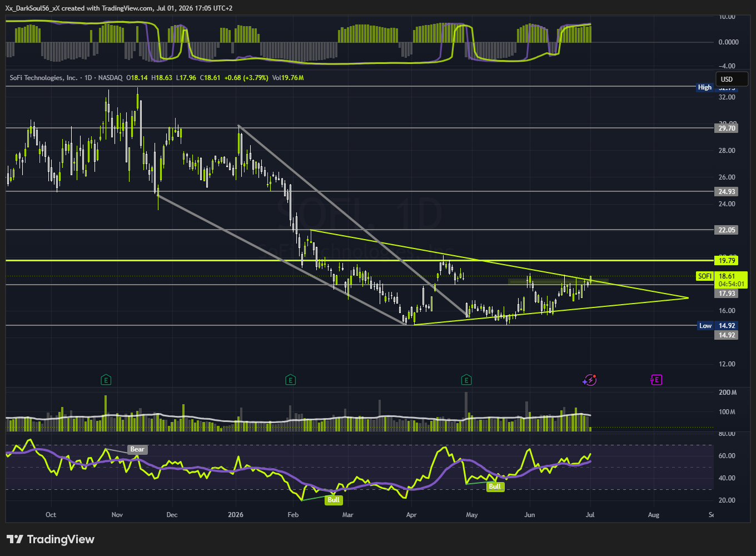Click the 80.00 RSI axis label
Screen dimensions: 756x556
[x=727, y=434]
